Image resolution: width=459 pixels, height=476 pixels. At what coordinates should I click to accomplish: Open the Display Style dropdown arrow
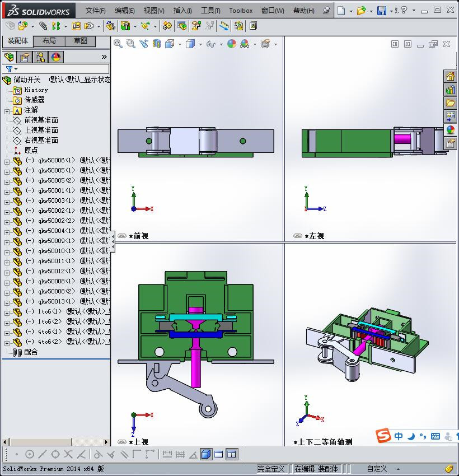[200, 45]
